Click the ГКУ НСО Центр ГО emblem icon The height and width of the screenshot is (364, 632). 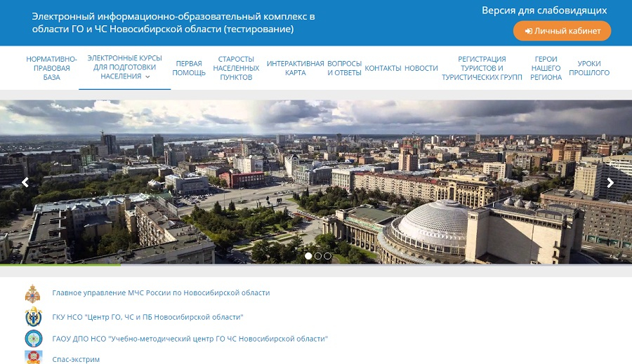33,316
